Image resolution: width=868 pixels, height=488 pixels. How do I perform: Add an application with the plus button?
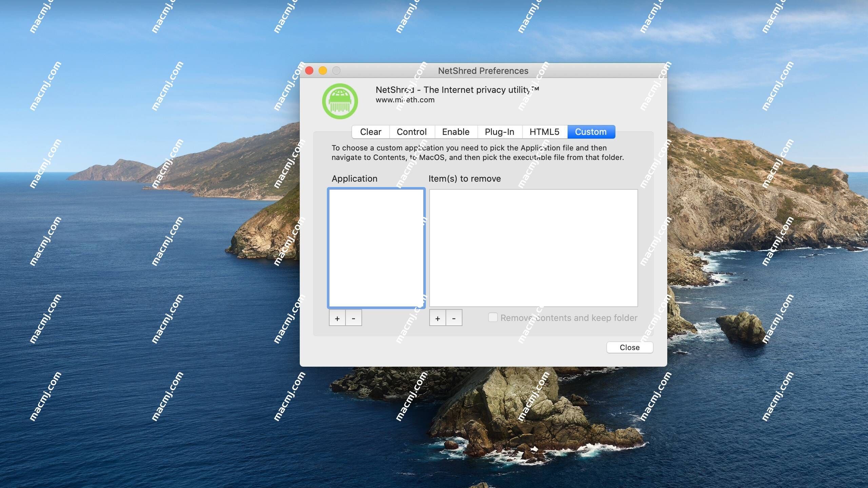coord(337,318)
